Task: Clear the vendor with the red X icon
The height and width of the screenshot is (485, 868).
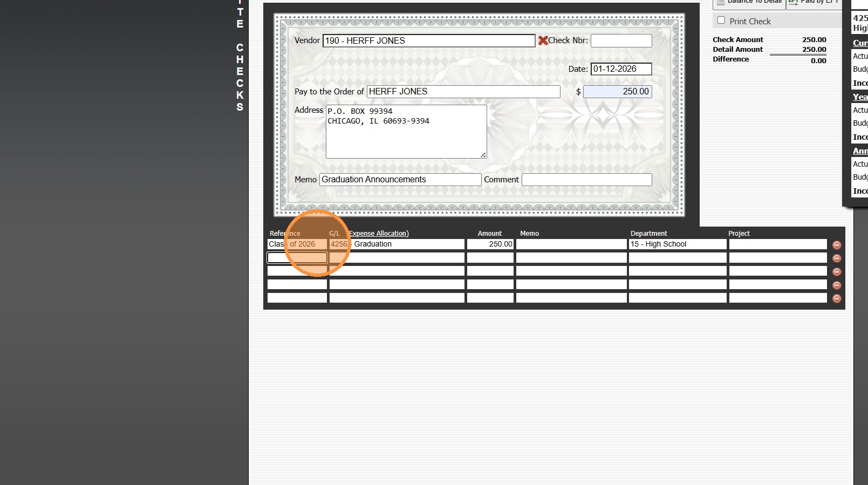Action: [x=543, y=40]
